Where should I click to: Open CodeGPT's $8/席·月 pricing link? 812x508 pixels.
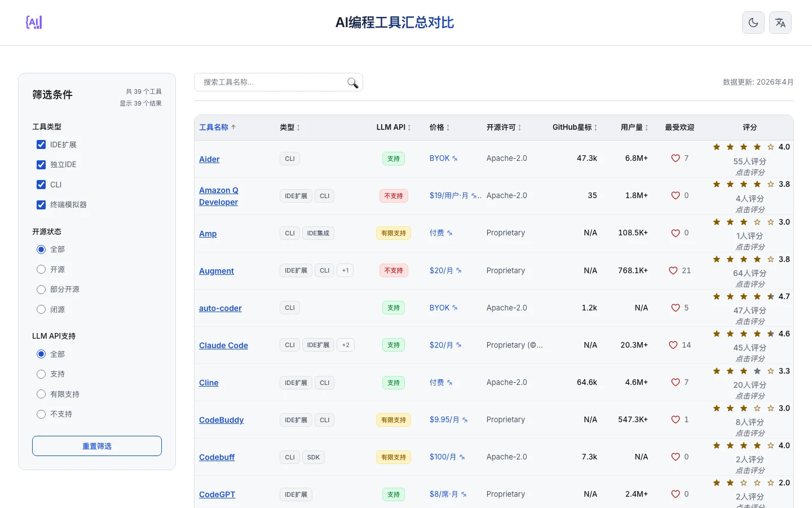click(448, 494)
